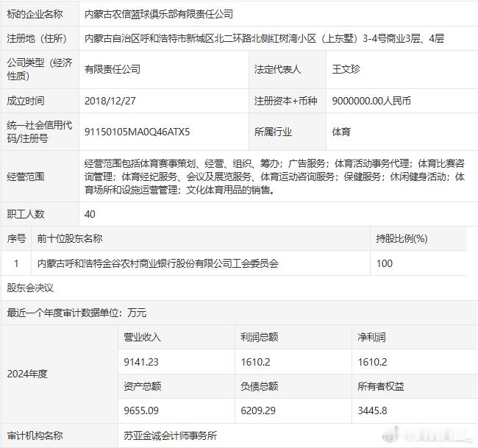
Task: Select the 1610.2 value under 利润总额
Action: coord(255,362)
